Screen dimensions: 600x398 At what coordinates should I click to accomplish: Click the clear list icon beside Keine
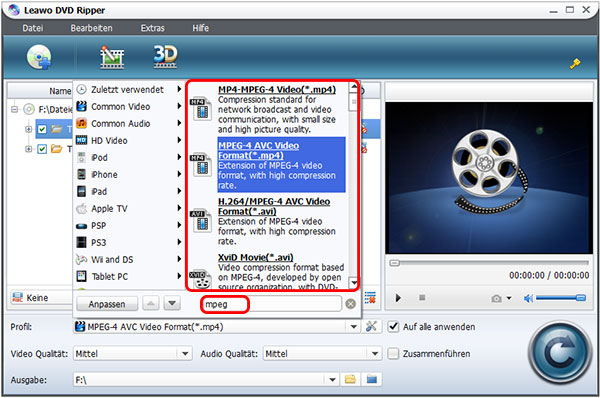(370, 298)
